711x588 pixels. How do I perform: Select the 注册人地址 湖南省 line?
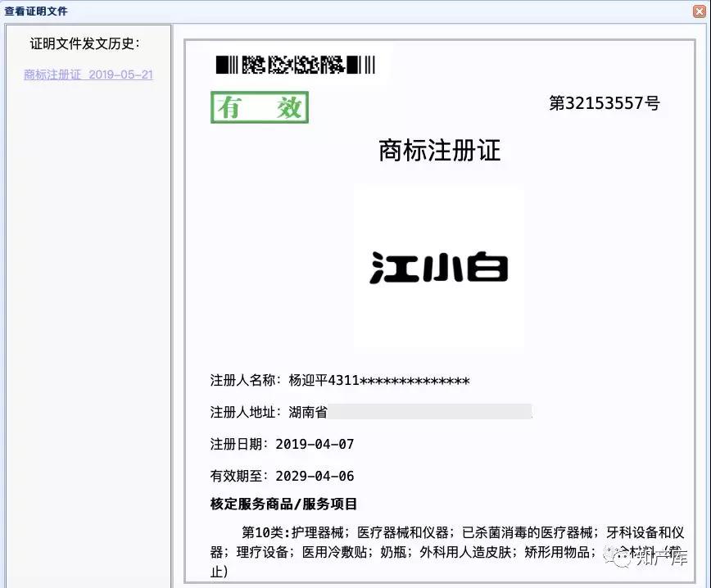tap(370, 412)
